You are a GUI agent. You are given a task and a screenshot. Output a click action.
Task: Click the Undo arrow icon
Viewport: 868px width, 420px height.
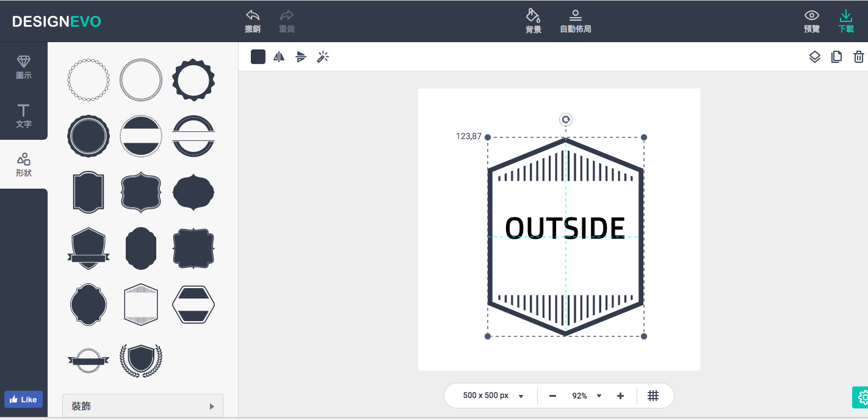point(252,16)
